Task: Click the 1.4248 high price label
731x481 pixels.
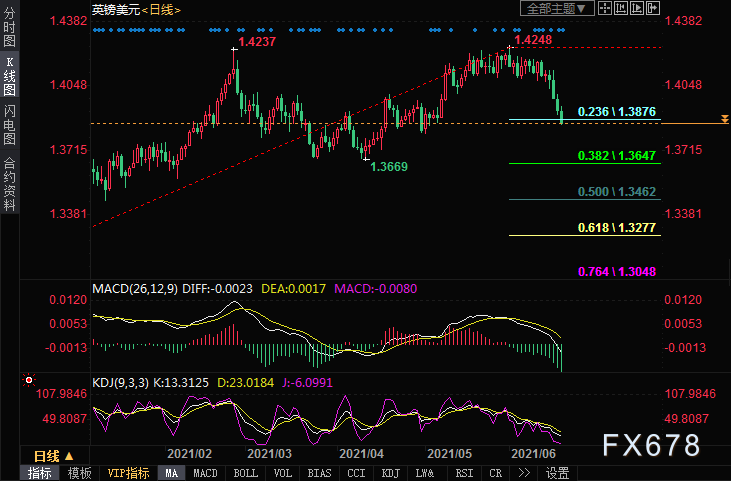Action: 533,40
